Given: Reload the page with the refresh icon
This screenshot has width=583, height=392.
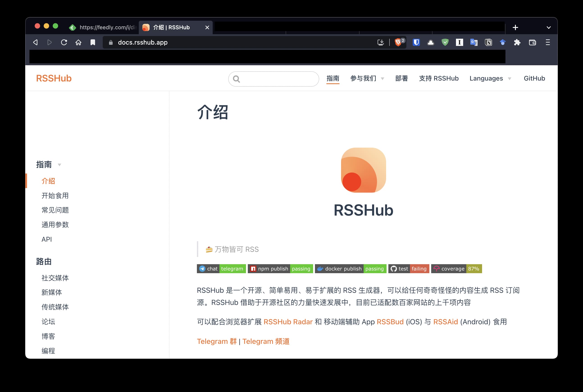Looking at the screenshot, I should [x=64, y=42].
